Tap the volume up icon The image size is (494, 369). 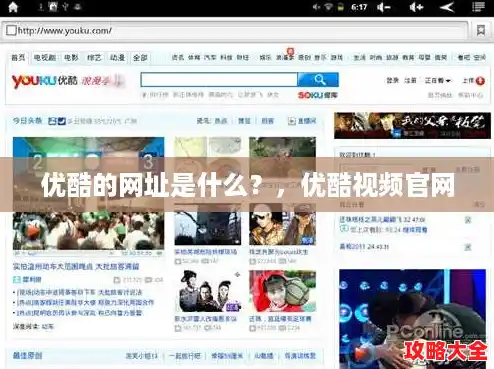pos(416,7)
